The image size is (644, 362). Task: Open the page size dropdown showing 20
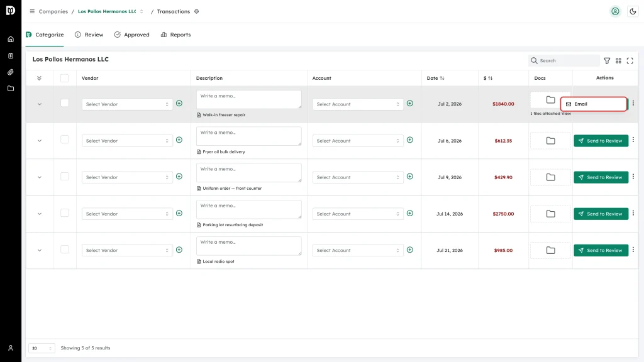(x=42, y=348)
